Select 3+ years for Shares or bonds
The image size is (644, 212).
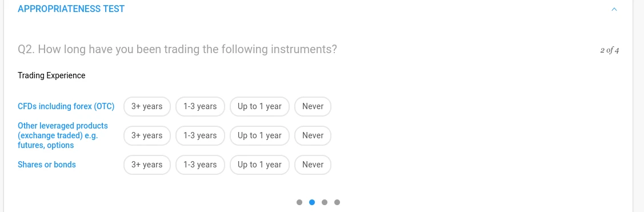pos(147,165)
